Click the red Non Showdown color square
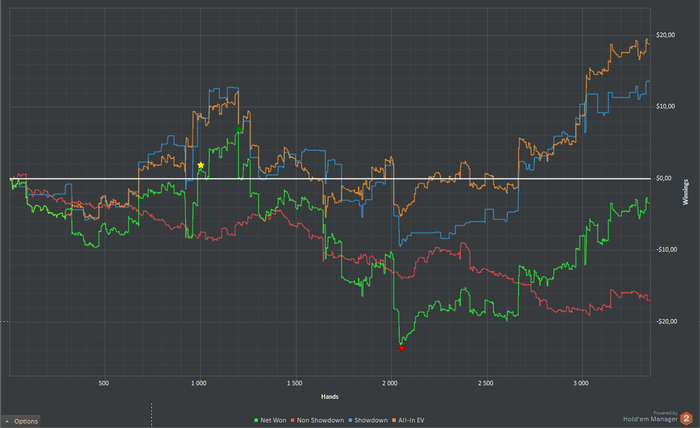700x428 pixels. pos(293,420)
